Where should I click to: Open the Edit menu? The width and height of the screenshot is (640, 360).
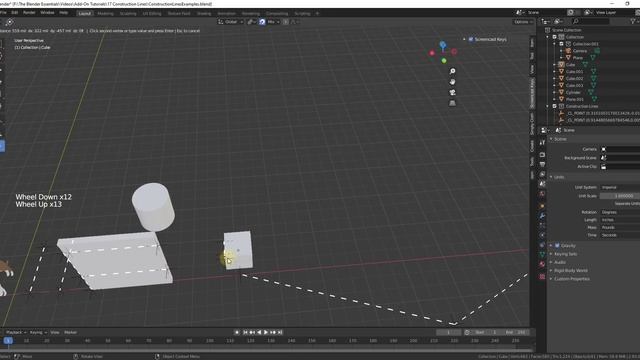pyautogui.click(x=15, y=13)
